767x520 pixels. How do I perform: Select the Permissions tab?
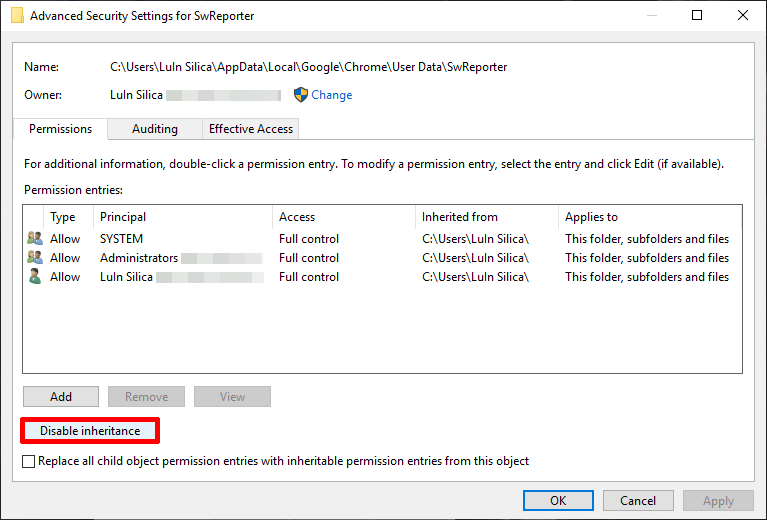click(x=60, y=129)
